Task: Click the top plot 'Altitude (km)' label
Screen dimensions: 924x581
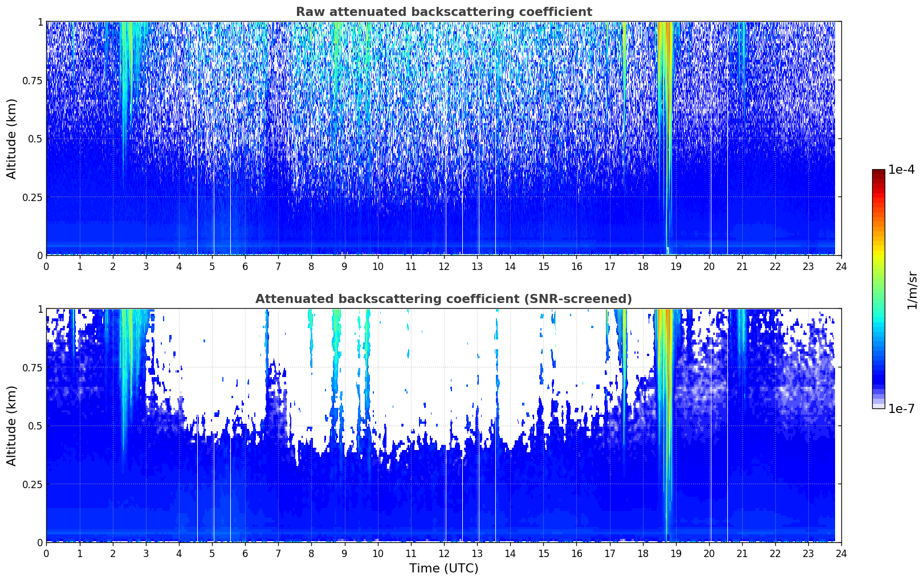Action: (12, 138)
